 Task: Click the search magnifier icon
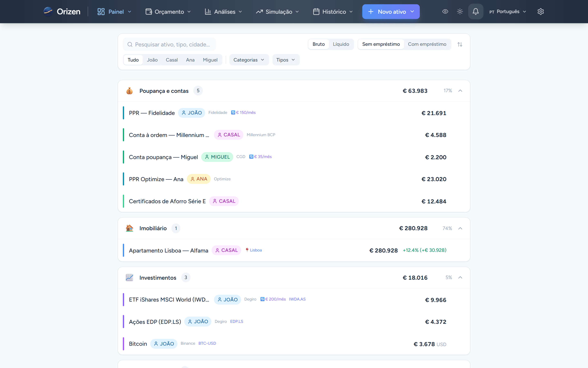[x=130, y=44]
